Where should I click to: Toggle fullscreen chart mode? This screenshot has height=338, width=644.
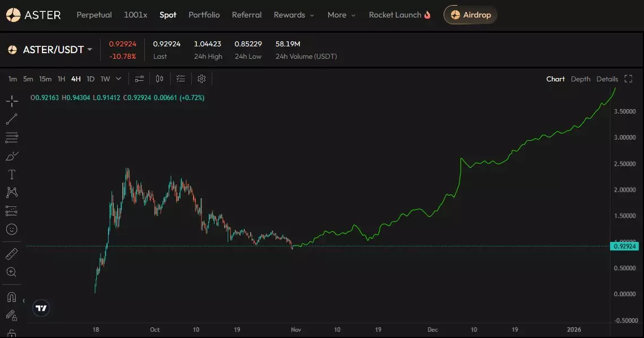coord(628,79)
